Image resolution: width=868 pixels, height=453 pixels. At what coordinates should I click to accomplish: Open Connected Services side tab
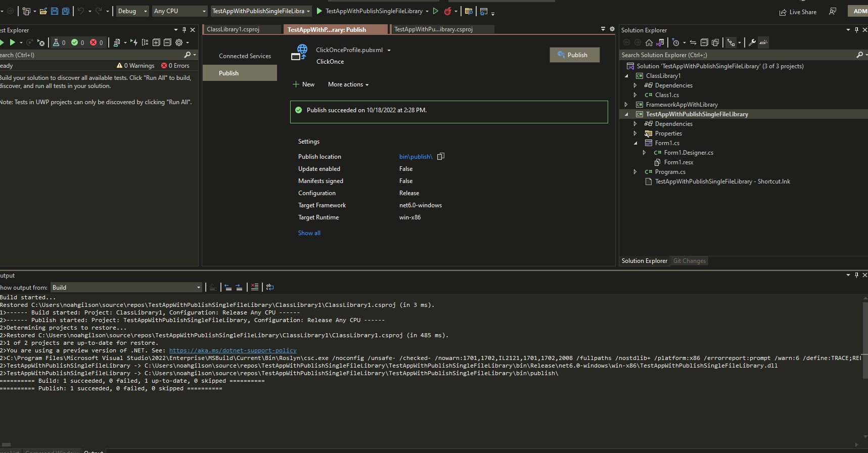[245, 56]
